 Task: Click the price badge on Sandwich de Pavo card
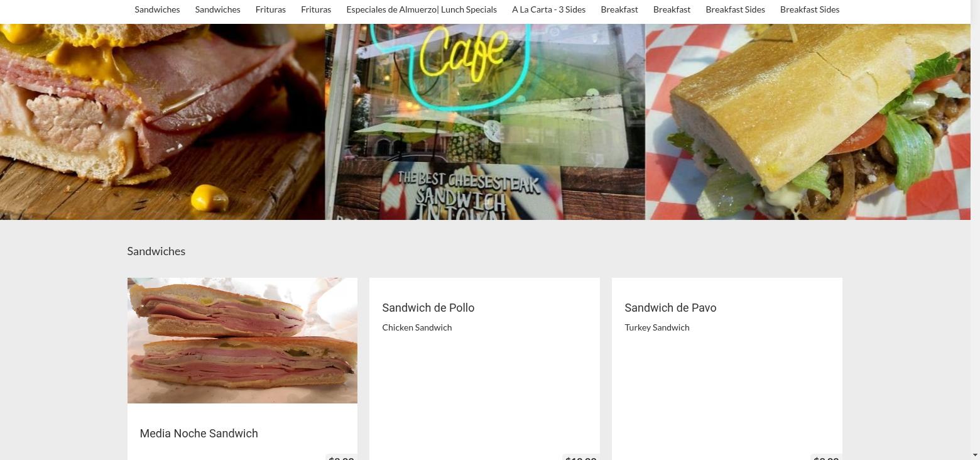click(x=825, y=457)
